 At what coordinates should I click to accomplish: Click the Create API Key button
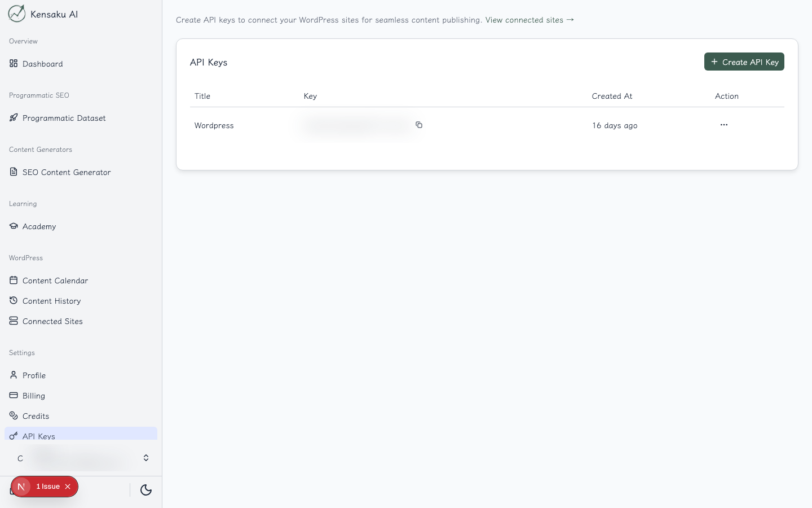coord(744,62)
